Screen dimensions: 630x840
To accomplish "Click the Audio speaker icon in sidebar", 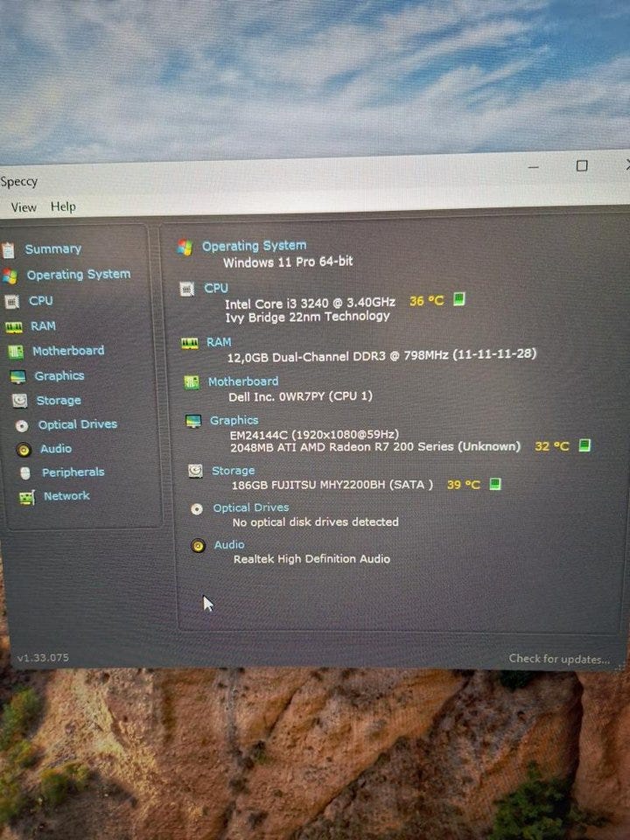I will point(24,450).
